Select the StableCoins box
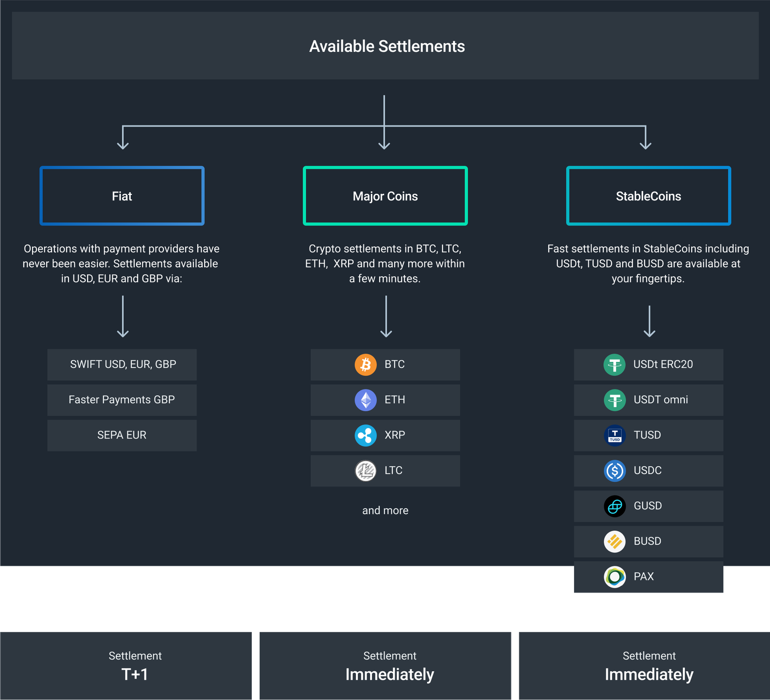This screenshot has width=770, height=700. coord(648,196)
